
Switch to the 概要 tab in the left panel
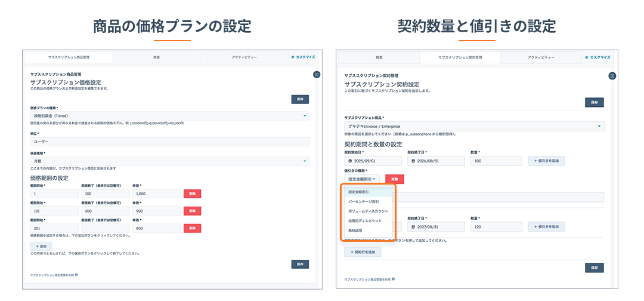[x=156, y=57]
